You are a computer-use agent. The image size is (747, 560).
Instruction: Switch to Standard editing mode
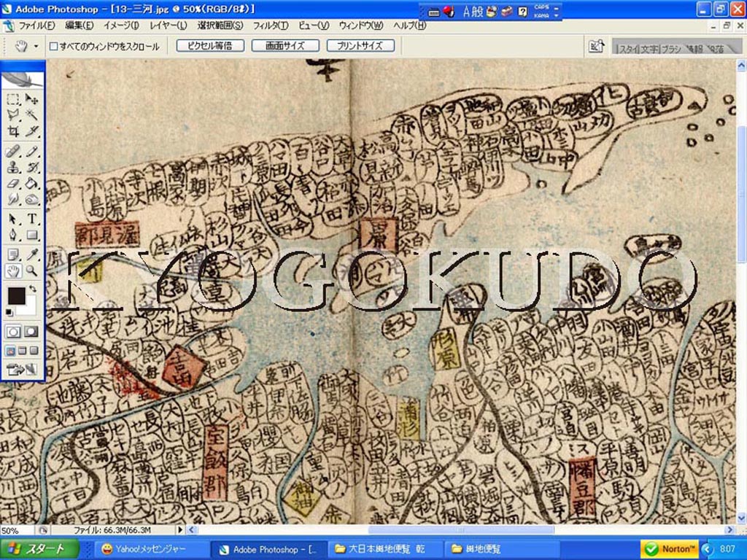point(13,332)
